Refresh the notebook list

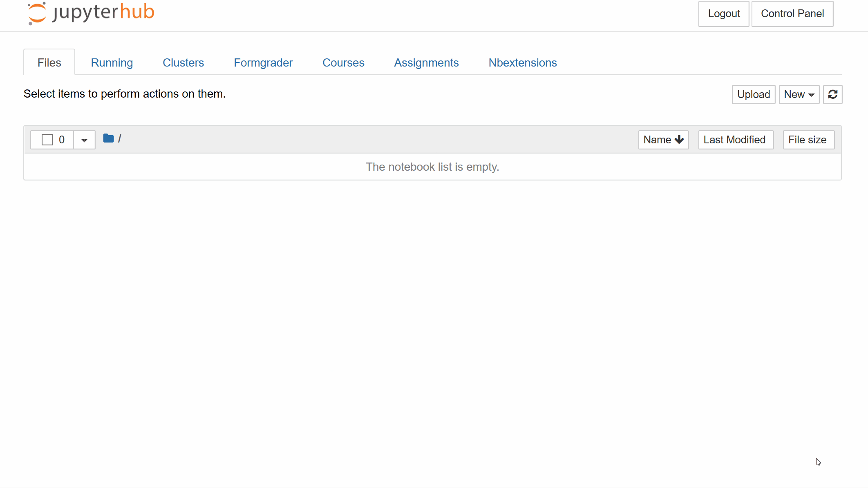(832, 94)
